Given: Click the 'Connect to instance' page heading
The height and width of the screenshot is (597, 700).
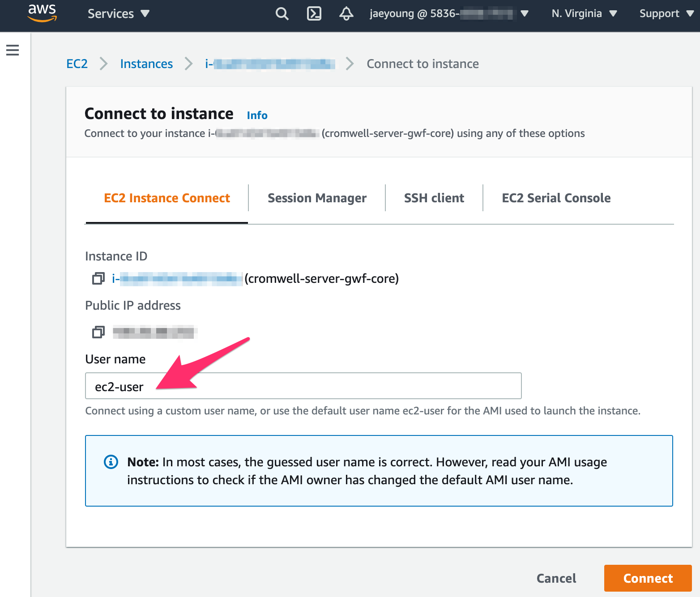Looking at the screenshot, I should (x=159, y=114).
